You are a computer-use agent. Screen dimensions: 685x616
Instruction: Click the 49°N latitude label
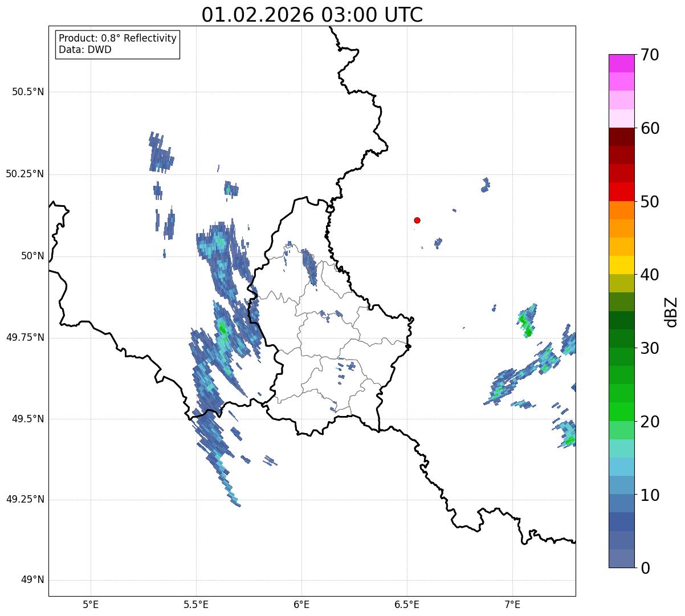click(32, 580)
